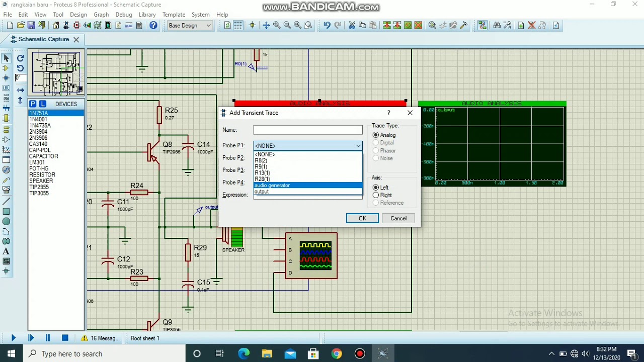Screen dimensions: 644x362
Task: Click the Zoom In magnifier icon
Action: (277, 25)
